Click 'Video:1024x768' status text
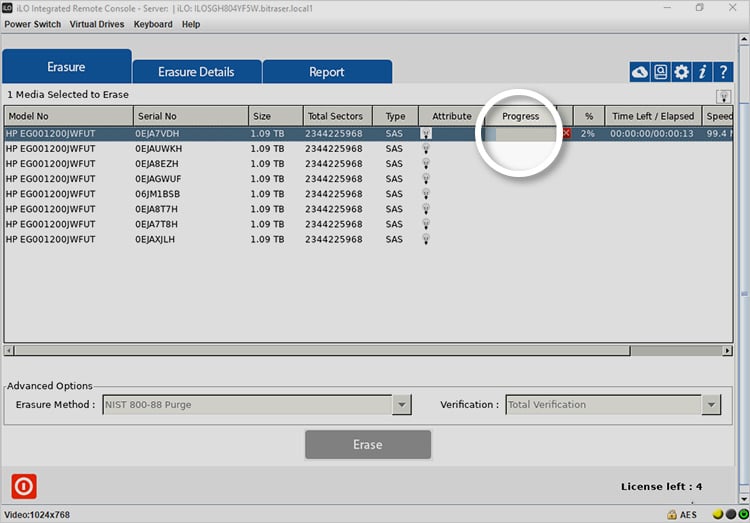Image resolution: width=750 pixels, height=523 pixels. click(x=37, y=515)
